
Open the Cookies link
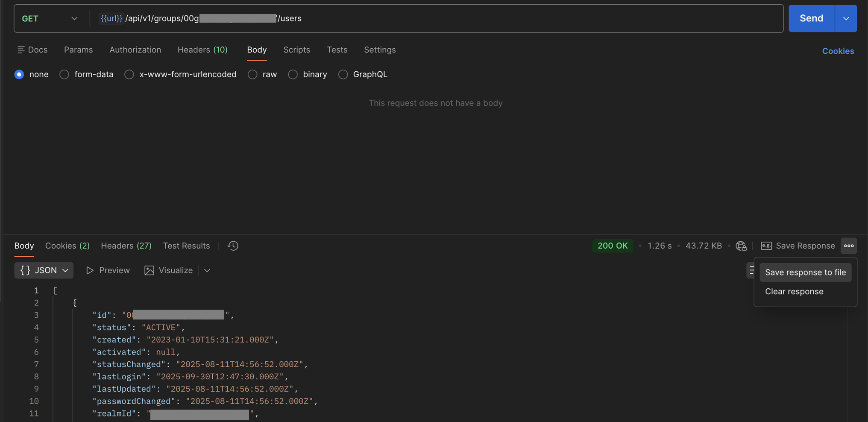tap(838, 51)
